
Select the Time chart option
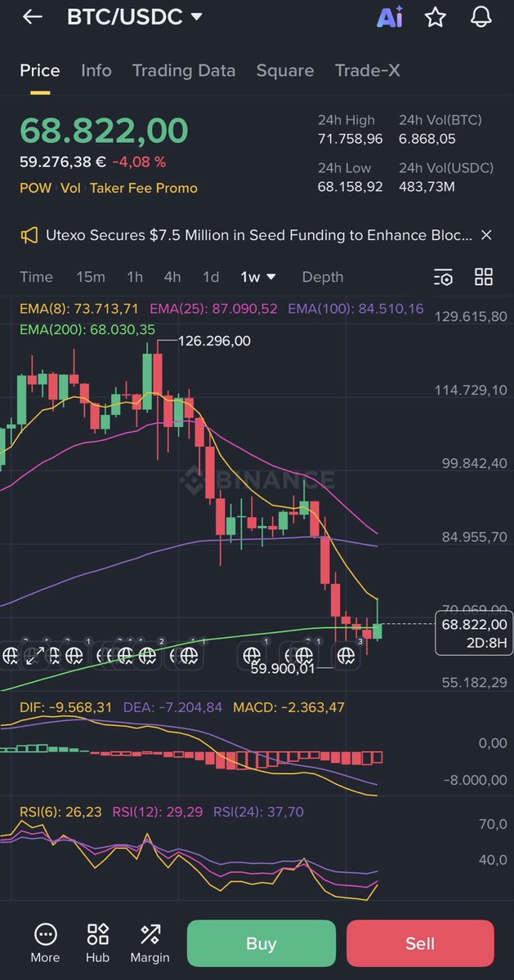[x=36, y=277]
